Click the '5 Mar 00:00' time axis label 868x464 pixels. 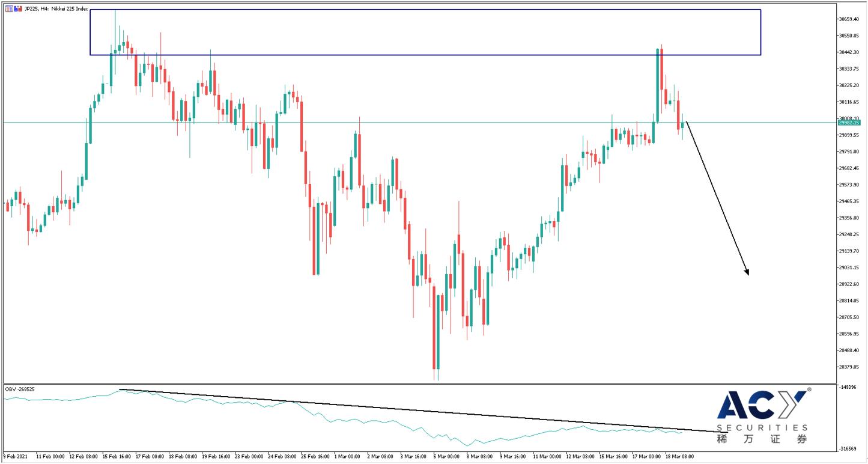(446, 456)
